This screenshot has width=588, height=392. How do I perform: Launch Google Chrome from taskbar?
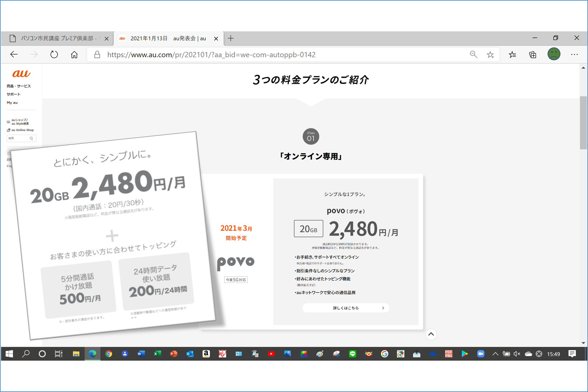(x=109, y=354)
